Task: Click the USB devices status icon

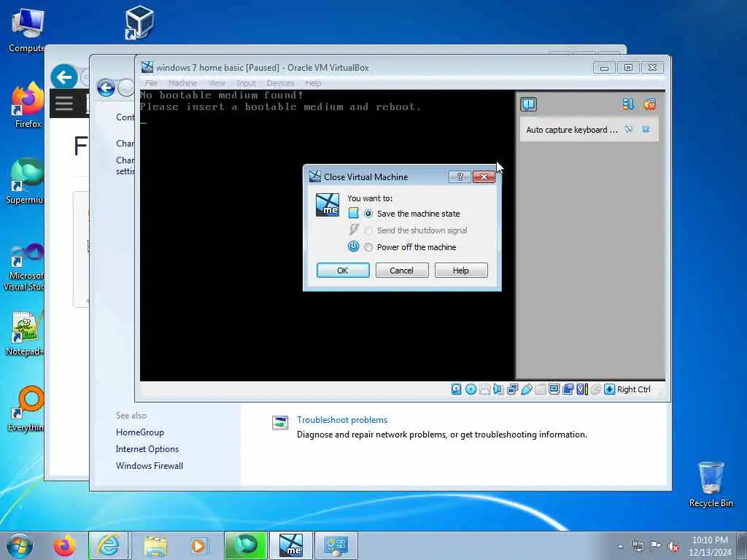Action: pos(527,389)
